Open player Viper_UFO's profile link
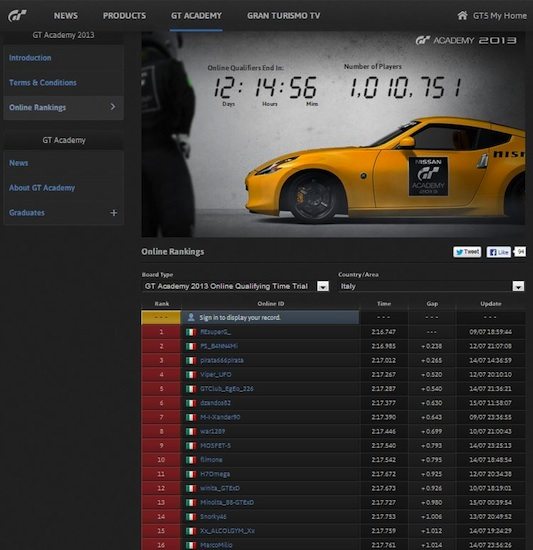 [x=216, y=375]
